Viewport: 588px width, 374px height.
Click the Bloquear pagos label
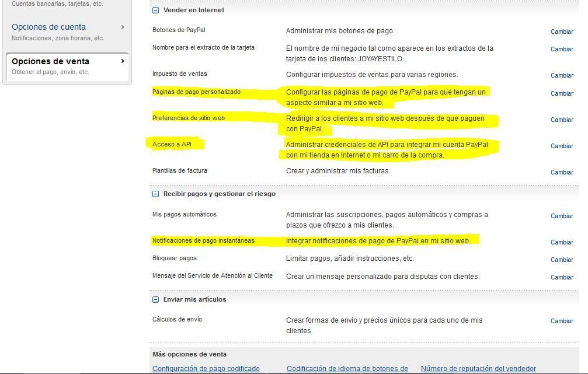pyautogui.click(x=175, y=258)
